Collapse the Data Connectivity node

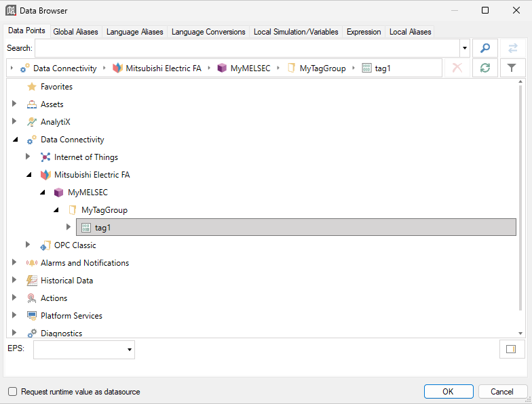pos(15,140)
